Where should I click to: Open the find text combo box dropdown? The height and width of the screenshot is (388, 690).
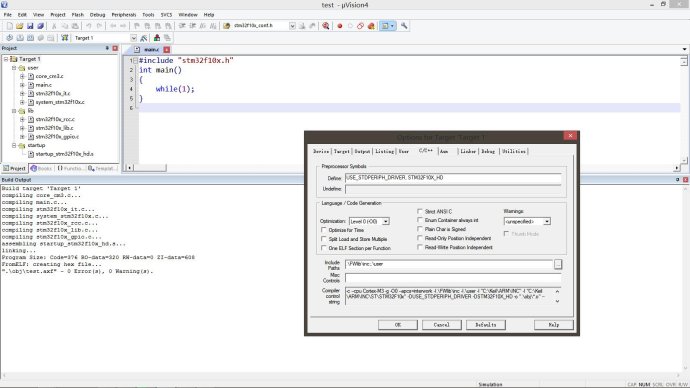click(x=292, y=26)
